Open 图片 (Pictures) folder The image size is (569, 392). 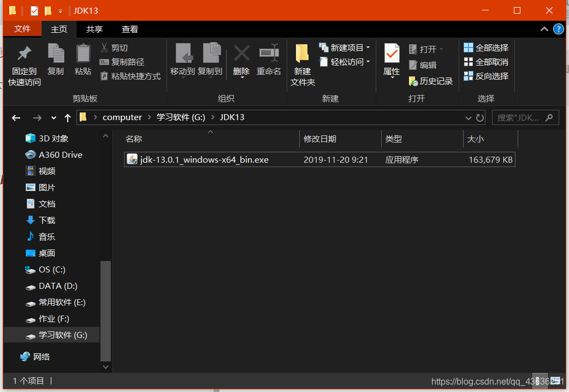point(40,187)
